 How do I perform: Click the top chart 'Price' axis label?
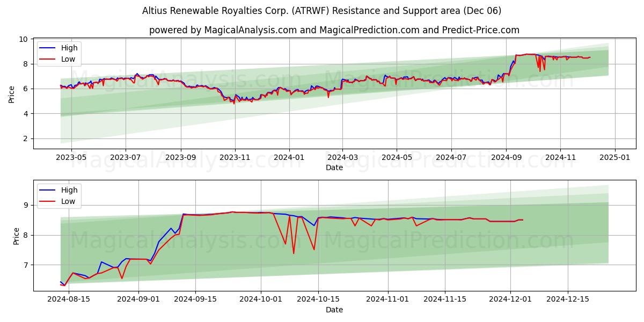click(12, 94)
